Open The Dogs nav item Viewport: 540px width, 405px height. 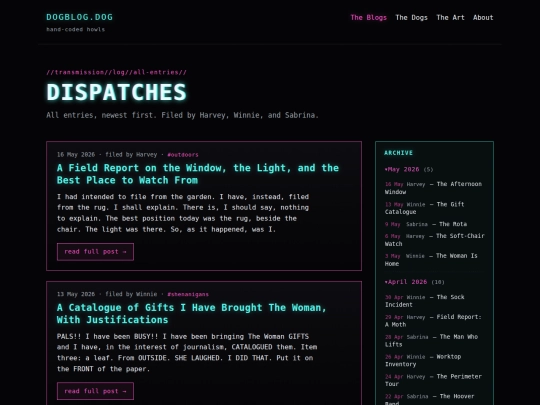click(x=412, y=18)
